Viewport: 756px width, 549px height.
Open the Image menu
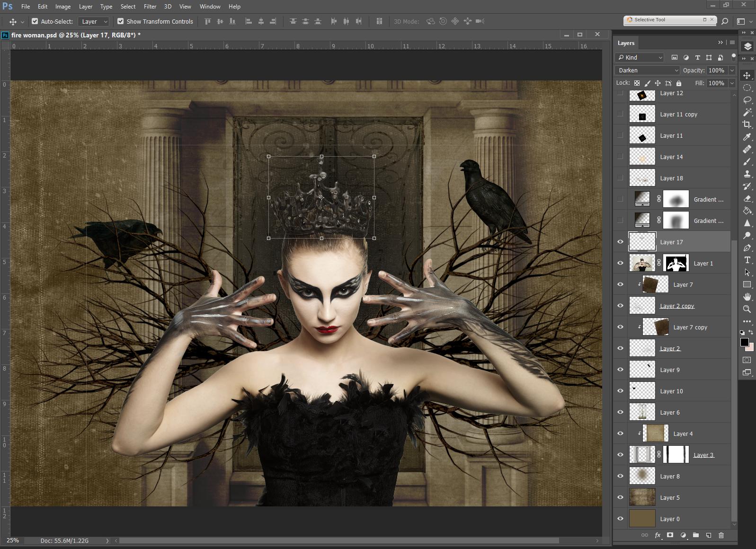[63, 7]
